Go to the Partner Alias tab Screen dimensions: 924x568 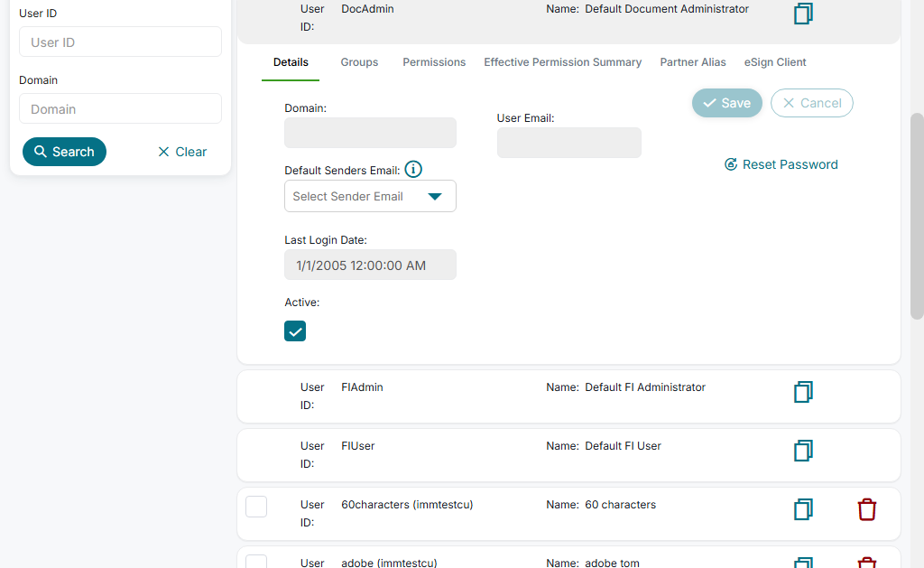tap(693, 62)
